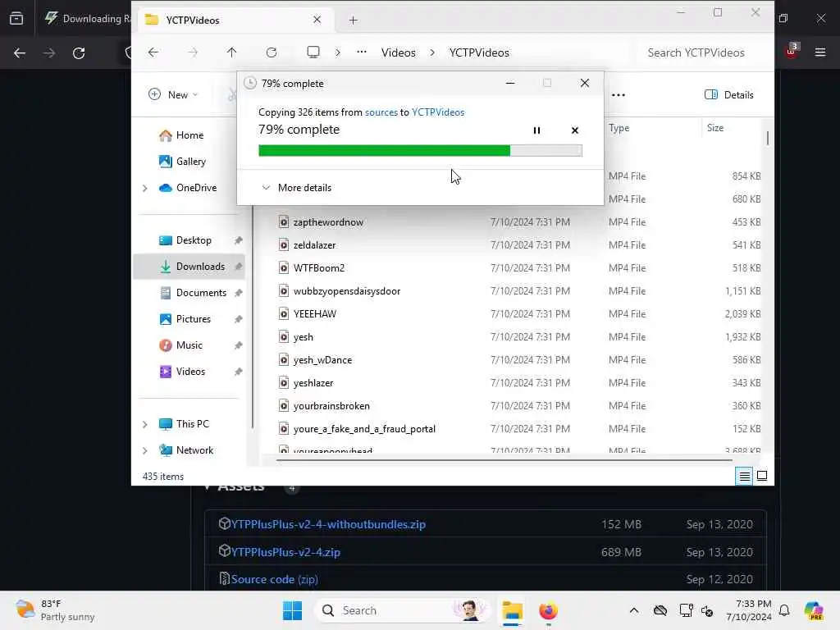Open File Explorer from the taskbar

[x=512, y=610]
